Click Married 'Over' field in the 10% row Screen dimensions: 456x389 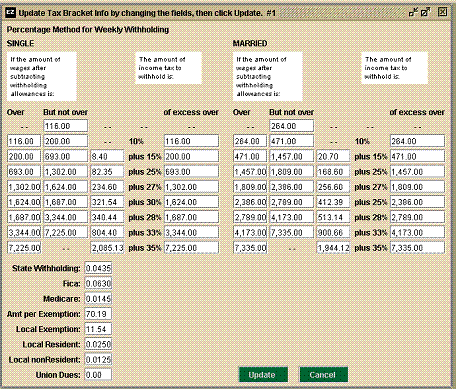(x=250, y=141)
